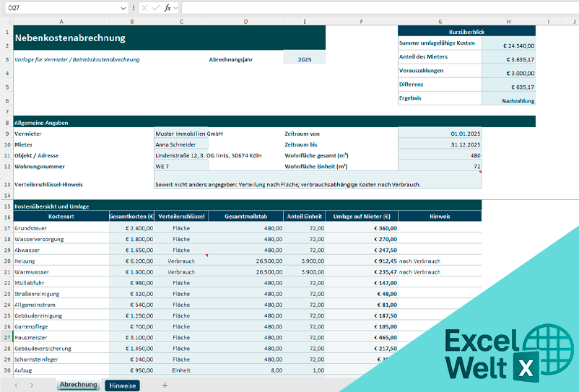Click the Aufzug Einheit key cell

181,370
